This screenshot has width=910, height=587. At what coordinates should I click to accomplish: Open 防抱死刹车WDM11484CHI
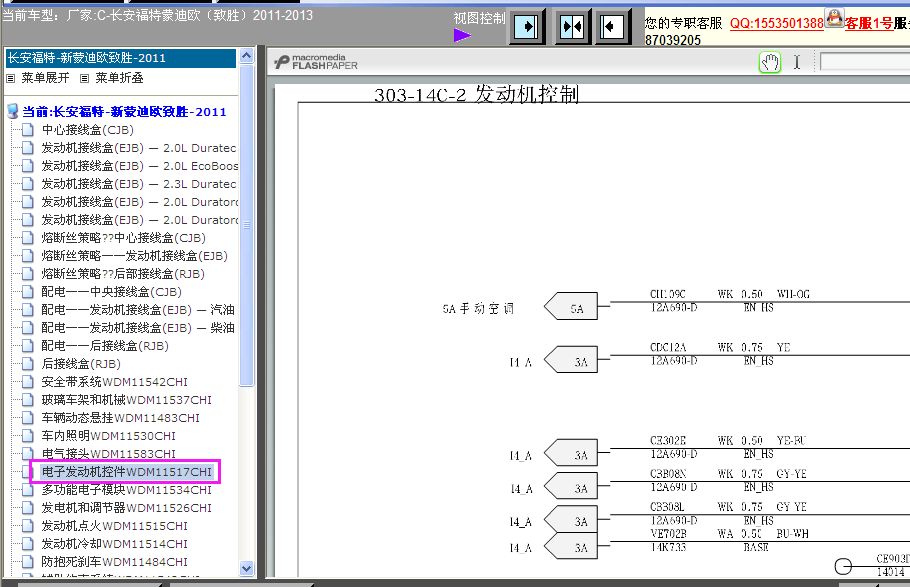[114, 561]
